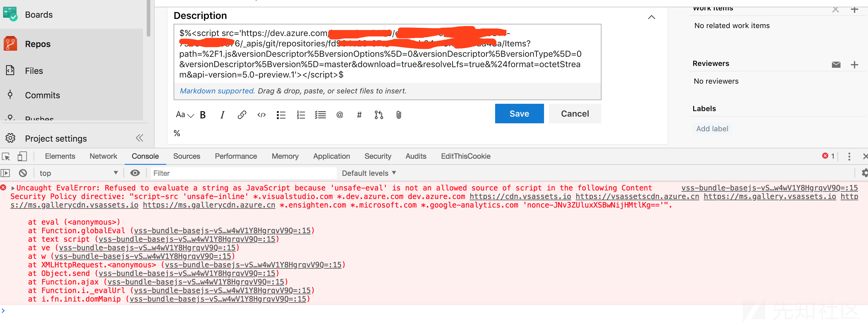This screenshot has height=326, width=868.
Task: Expand the Uncaught EvalError entry
Action: coord(13,188)
